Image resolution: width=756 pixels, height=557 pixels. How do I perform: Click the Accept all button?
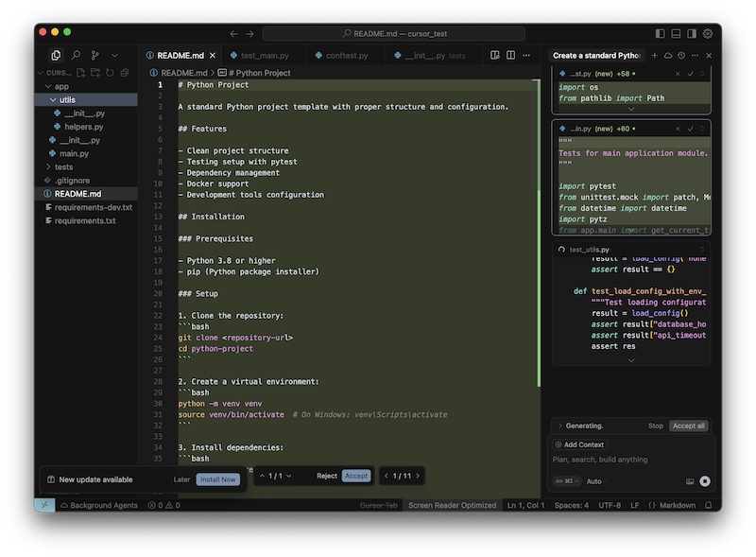pos(689,426)
